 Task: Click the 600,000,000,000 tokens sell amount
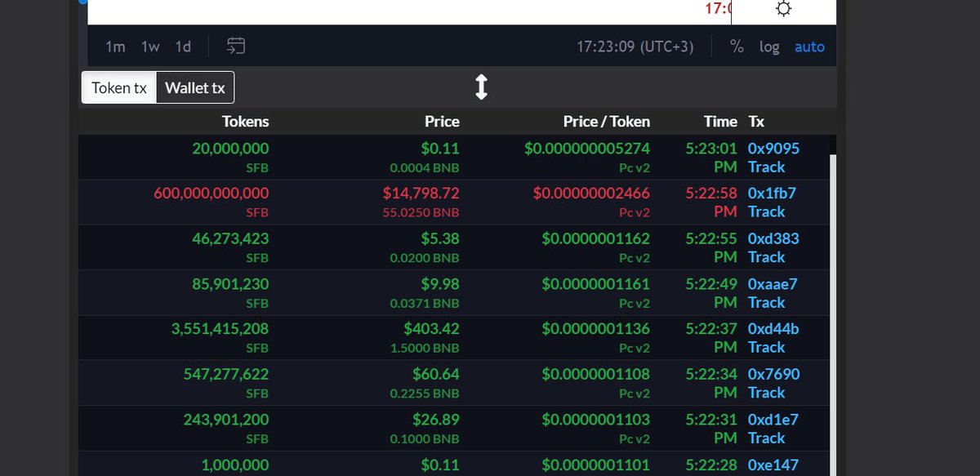coord(212,194)
